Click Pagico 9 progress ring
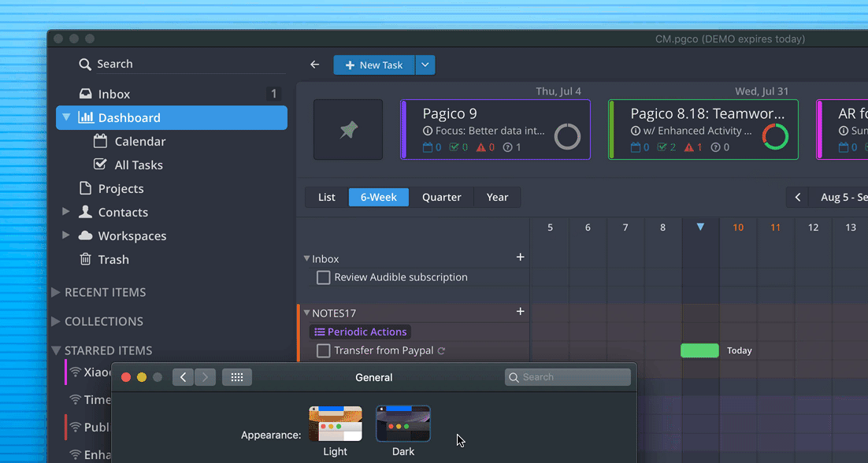 click(x=567, y=137)
